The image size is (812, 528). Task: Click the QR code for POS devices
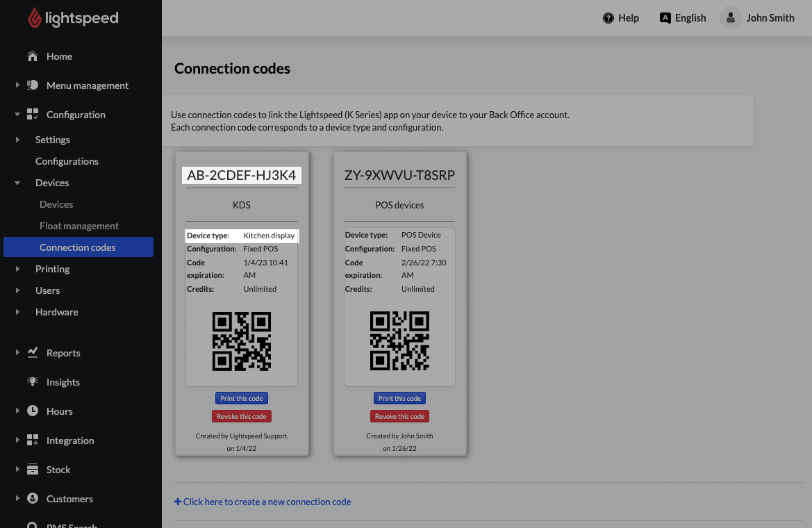click(399, 341)
